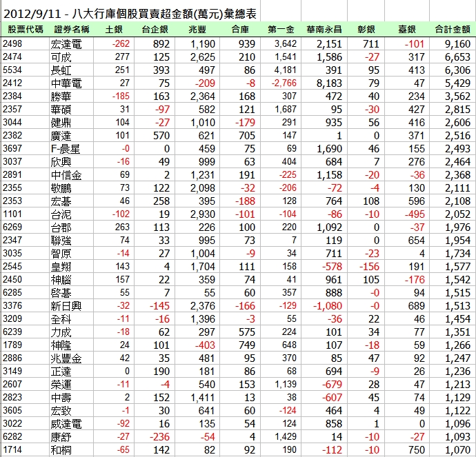This screenshot has height=457, width=476.
Task: Click 1,690 in the F-晨星 row
Action: (329, 149)
